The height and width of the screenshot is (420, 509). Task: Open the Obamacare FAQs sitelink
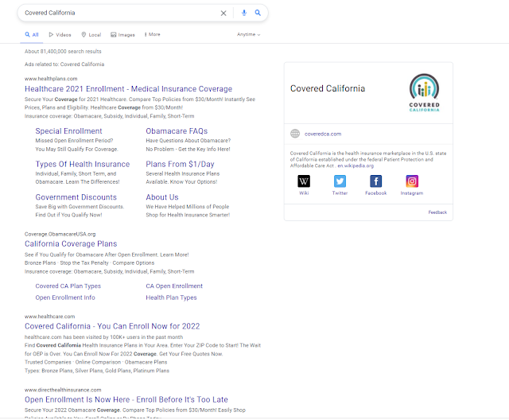(177, 131)
